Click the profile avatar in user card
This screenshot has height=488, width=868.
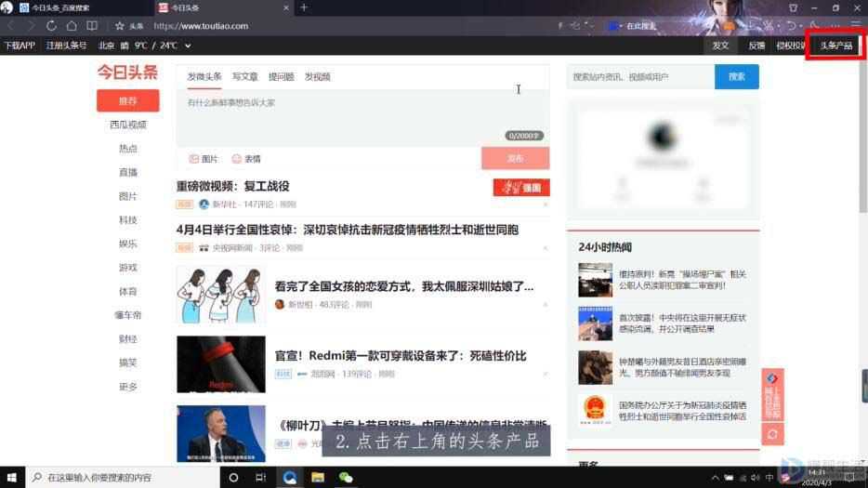[x=662, y=137]
